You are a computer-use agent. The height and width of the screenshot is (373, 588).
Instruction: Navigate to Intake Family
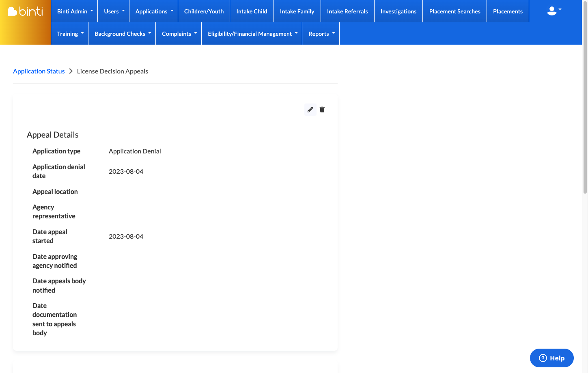(x=297, y=11)
